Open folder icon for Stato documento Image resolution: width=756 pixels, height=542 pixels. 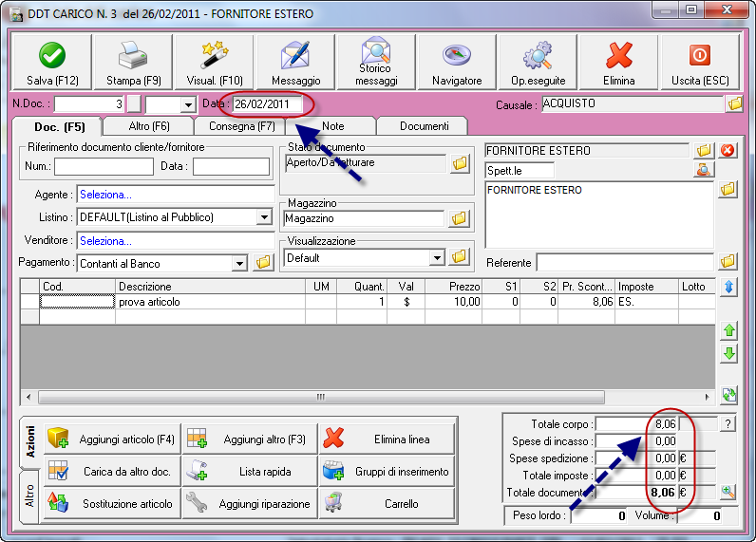(x=460, y=164)
